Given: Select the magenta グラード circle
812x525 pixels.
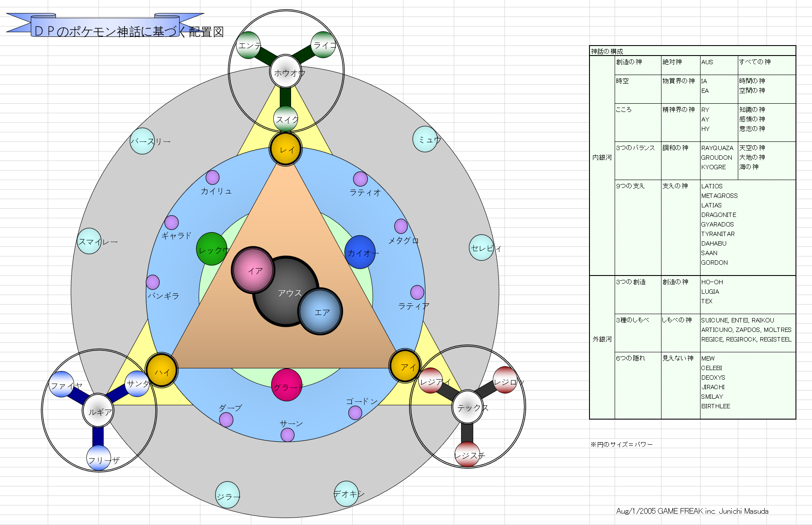Looking at the screenshot, I should [287, 385].
